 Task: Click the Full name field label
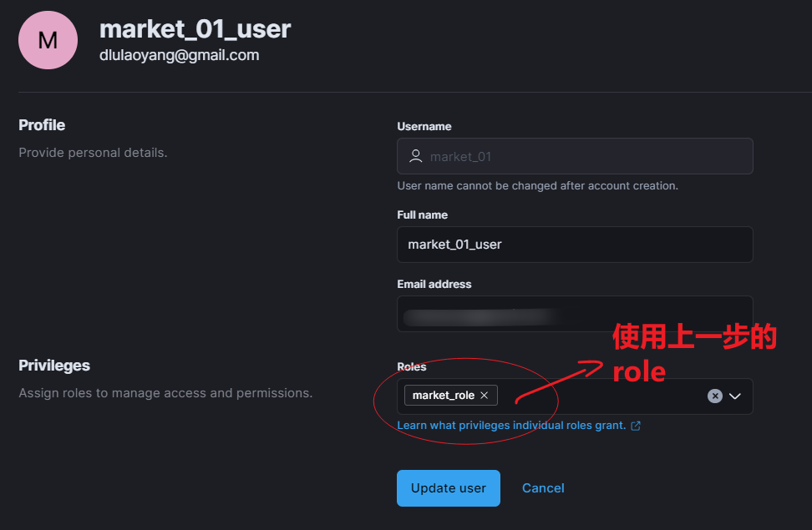[422, 215]
